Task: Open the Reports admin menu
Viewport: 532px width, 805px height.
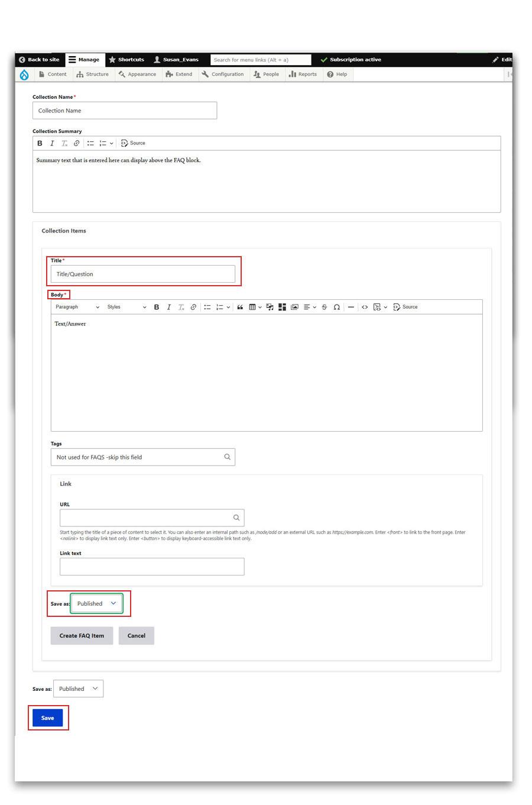Action: pyautogui.click(x=303, y=75)
